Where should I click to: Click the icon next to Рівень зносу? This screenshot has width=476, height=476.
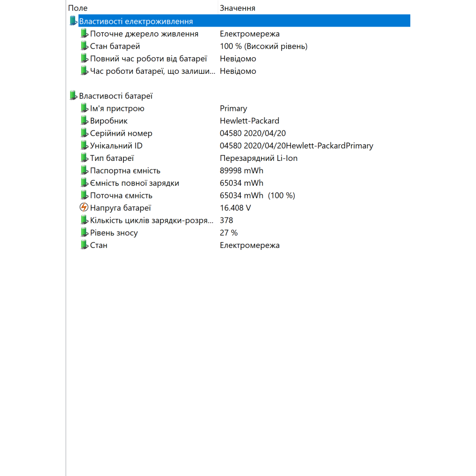[84, 233]
